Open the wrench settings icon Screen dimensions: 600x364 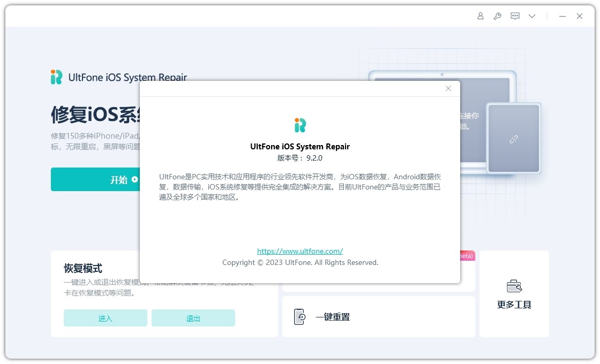[x=498, y=16]
